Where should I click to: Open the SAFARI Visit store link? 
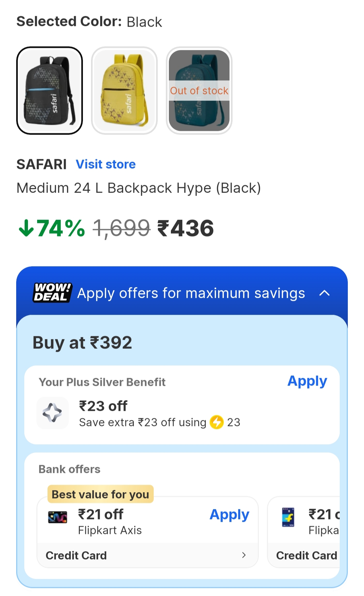point(105,164)
